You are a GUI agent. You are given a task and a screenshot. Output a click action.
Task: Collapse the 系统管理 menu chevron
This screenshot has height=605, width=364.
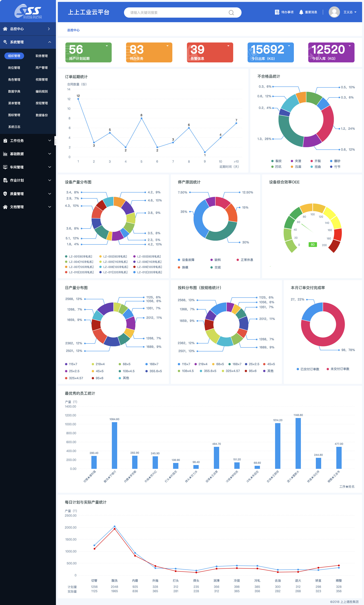point(49,42)
